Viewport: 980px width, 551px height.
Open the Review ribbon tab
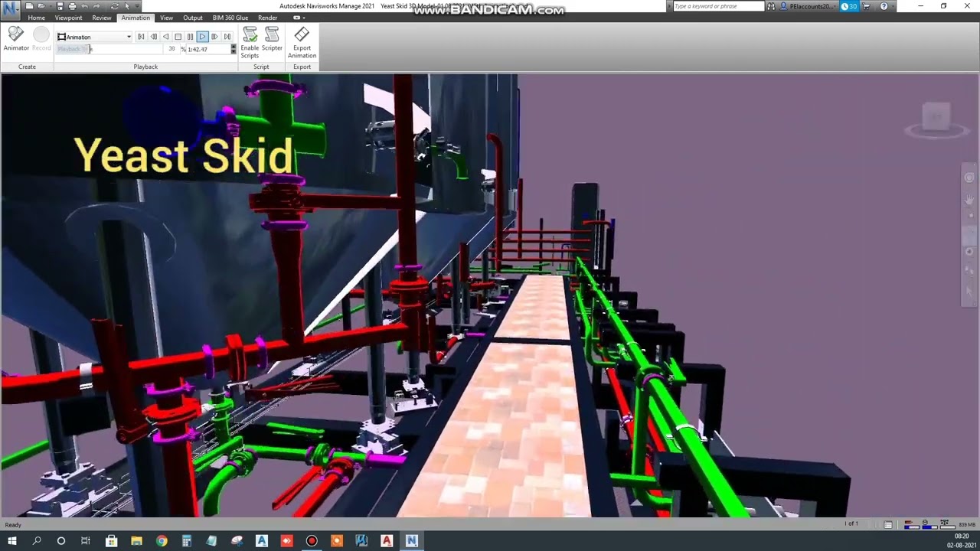[102, 18]
